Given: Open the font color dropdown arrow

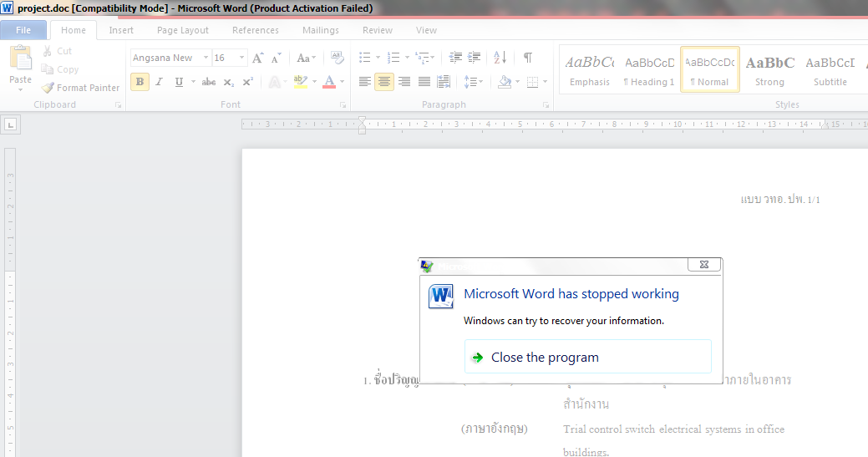Looking at the screenshot, I should (x=343, y=82).
